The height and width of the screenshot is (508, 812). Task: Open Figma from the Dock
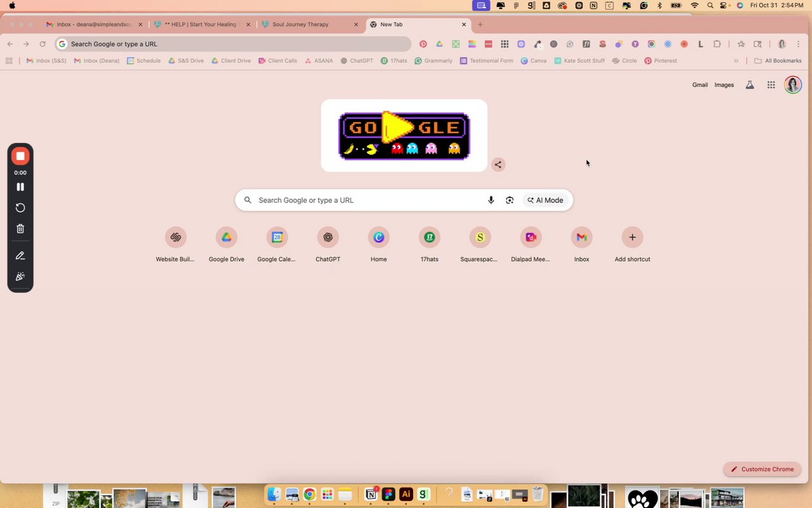point(389,494)
